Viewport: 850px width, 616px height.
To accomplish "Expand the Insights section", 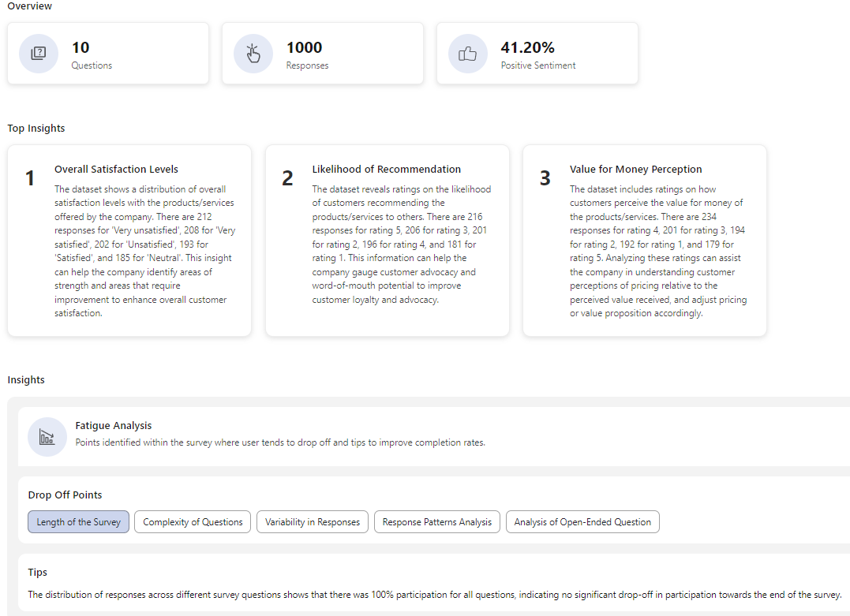I will pyautogui.click(x=26, y=379).
